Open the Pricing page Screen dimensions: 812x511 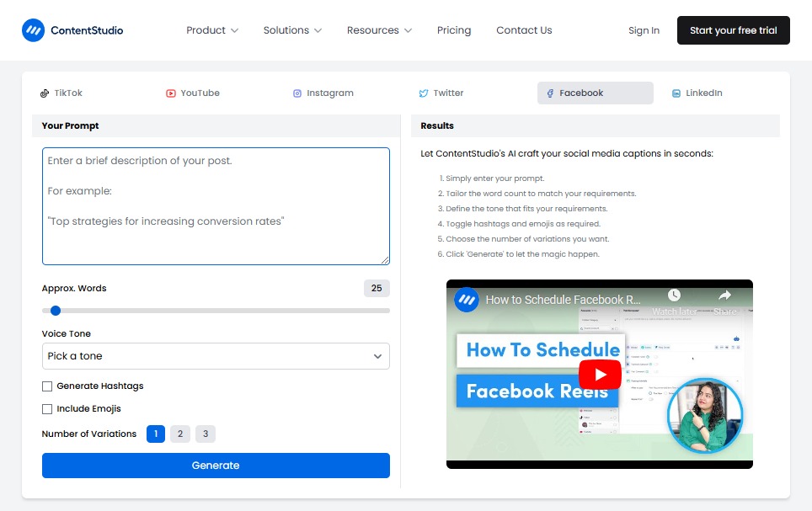[454, 30]
